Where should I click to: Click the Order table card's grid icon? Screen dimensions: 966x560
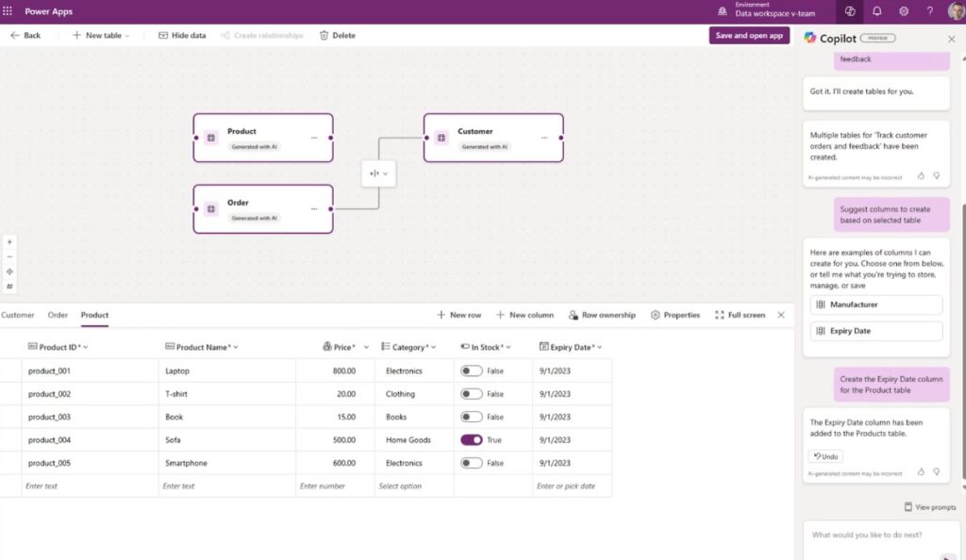[x=211, y=209]
